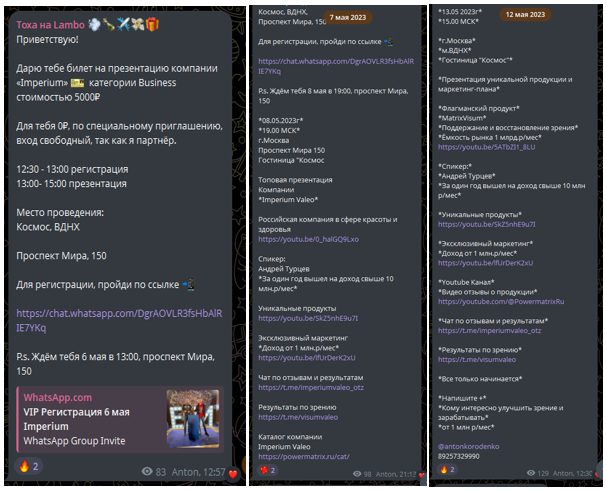The image size is (606, 490).
Task: Click channel name Тоха на Lambo
Action: [x=50, y=25]
